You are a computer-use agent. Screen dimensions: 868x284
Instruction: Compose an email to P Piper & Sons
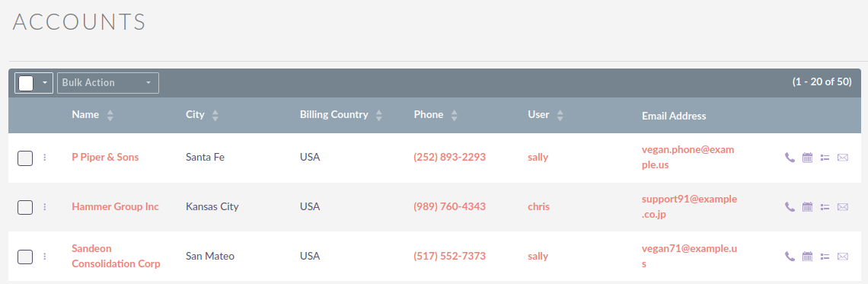[843, 157]
